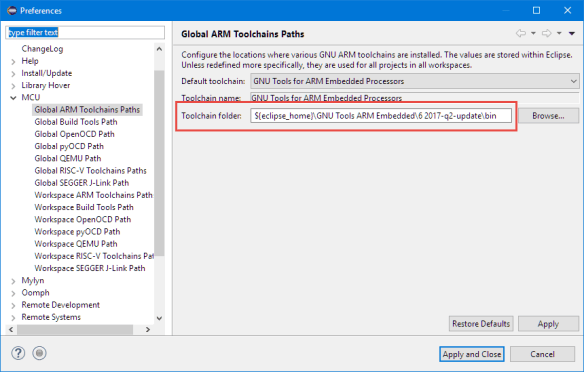Open the preferences page view menu
The image size is (584, 372).
click(572, 34)
